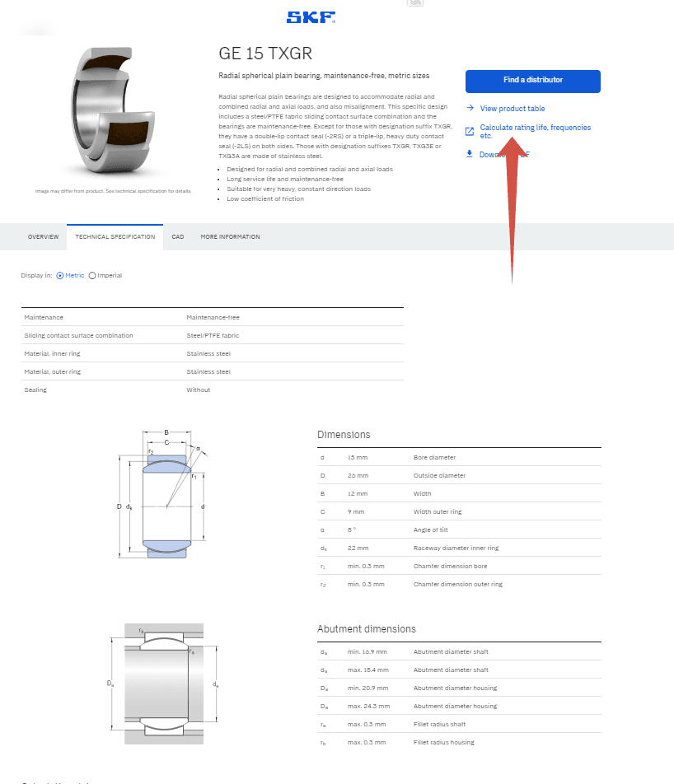Select the Imperial display radio button
Image resolution: width=674 pixels, height=784 pixels.
92,276
